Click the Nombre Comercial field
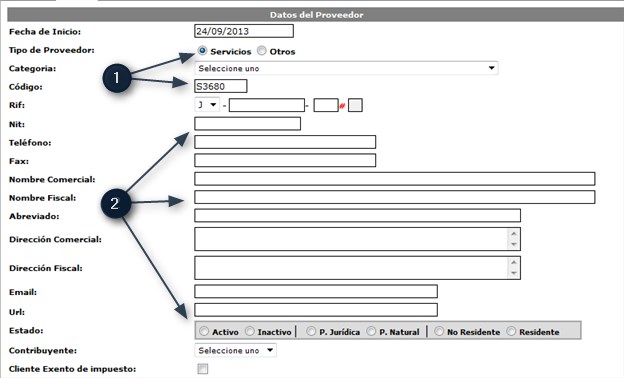The height and width of the screenshot is (378, 624). click(395, 179)
